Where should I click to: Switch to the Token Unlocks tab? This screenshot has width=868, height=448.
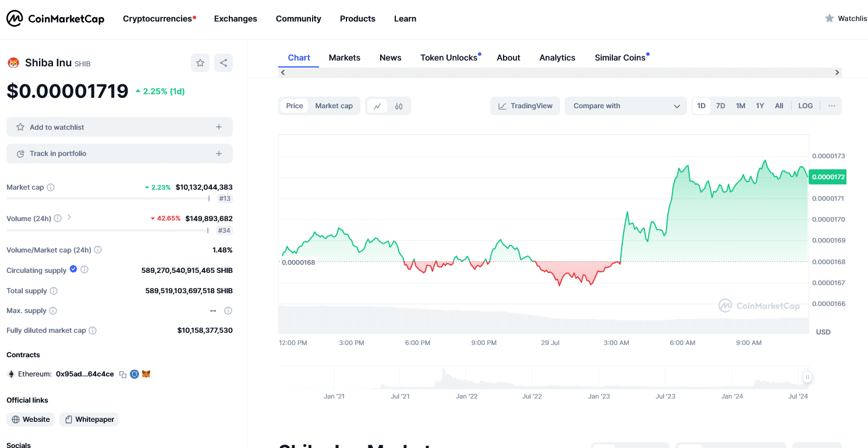click(x=449, y=58)
